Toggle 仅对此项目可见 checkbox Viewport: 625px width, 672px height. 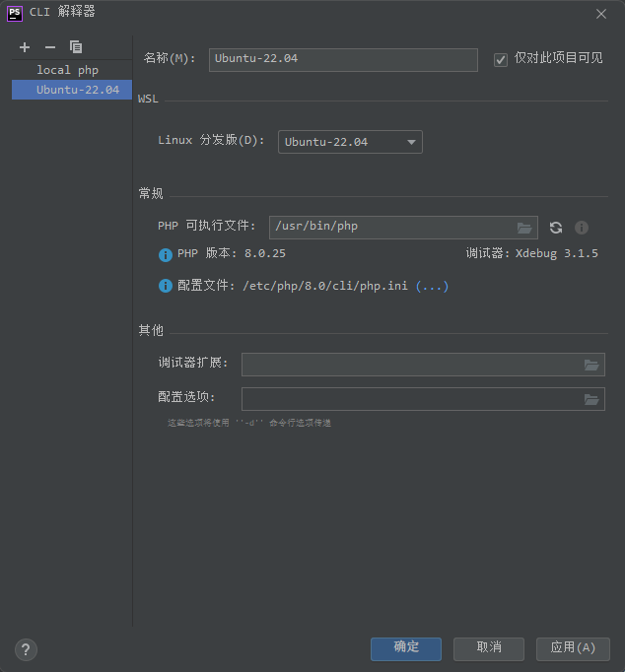[x=501, y=59]
